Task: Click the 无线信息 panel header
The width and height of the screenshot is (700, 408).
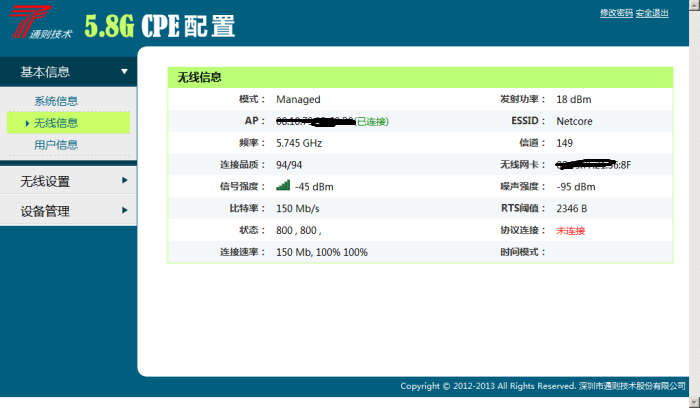Action: [x=420, y=78]
